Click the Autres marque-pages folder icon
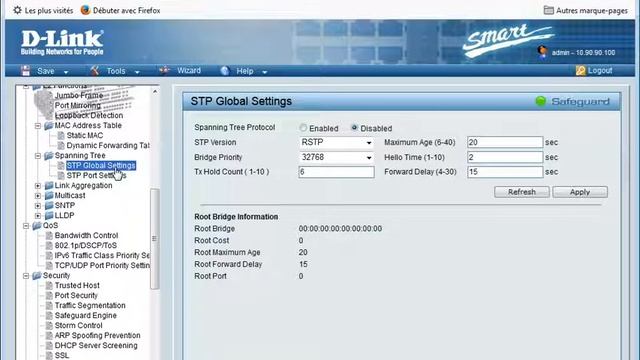Image resolution: width=640 pixels, height=360 pixels. point(549,10)
